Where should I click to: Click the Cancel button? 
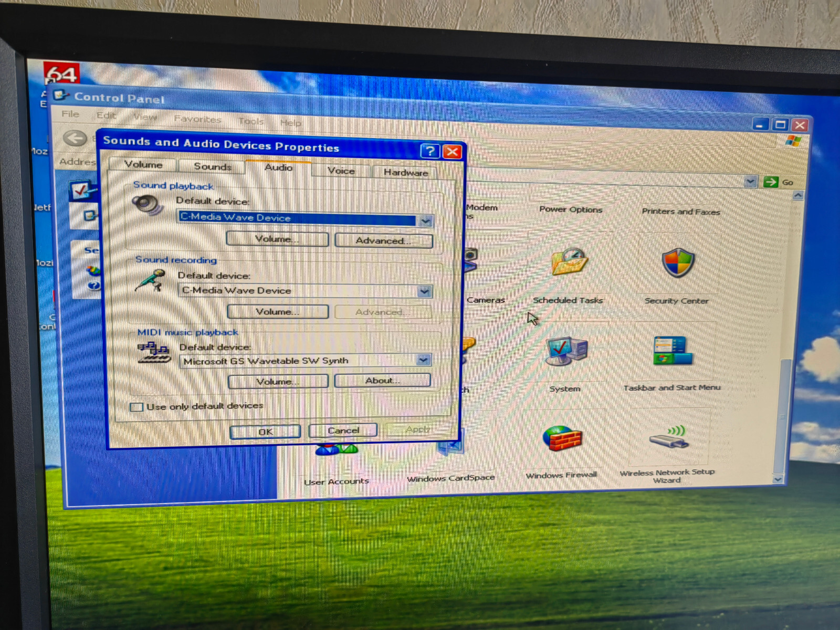point(343,430)
